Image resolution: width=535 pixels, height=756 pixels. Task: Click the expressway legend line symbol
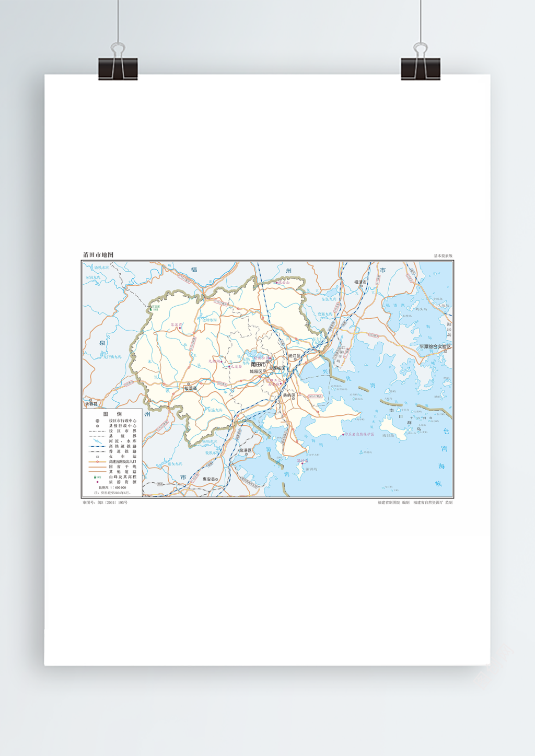click(x=97, y=462)
